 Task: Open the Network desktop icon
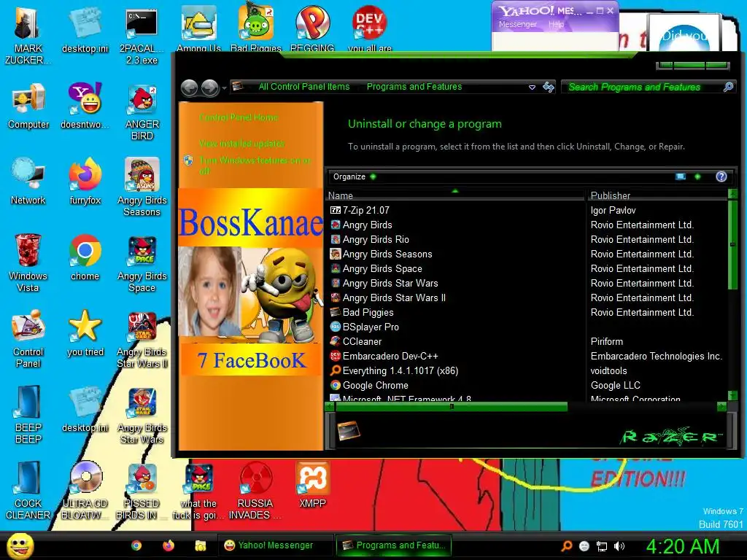(x=28, y=182)
